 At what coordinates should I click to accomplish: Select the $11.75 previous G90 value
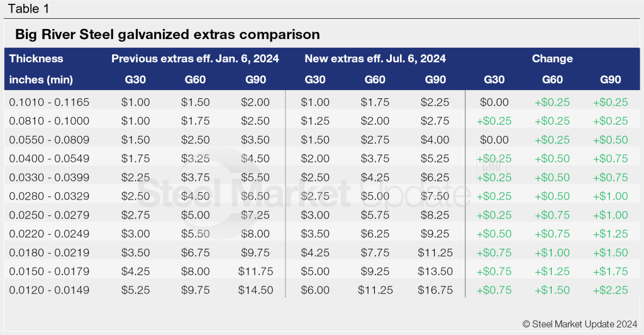255,271
